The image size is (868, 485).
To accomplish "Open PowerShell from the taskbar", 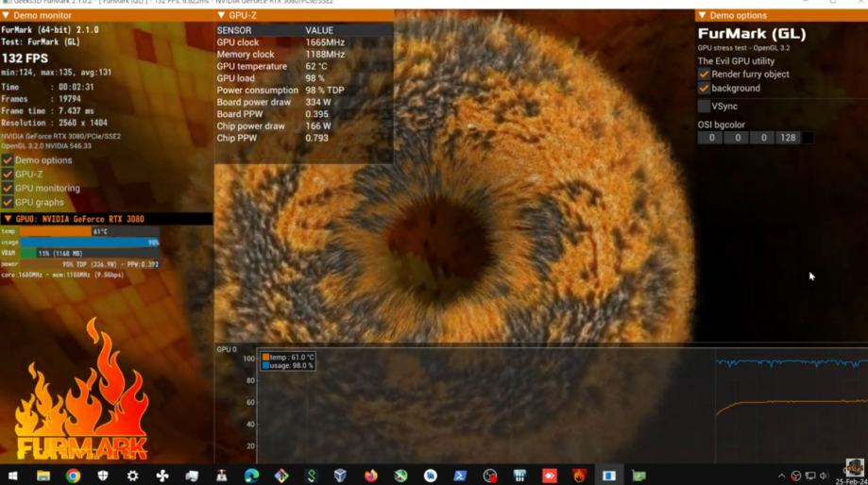I will coord(460,476).
